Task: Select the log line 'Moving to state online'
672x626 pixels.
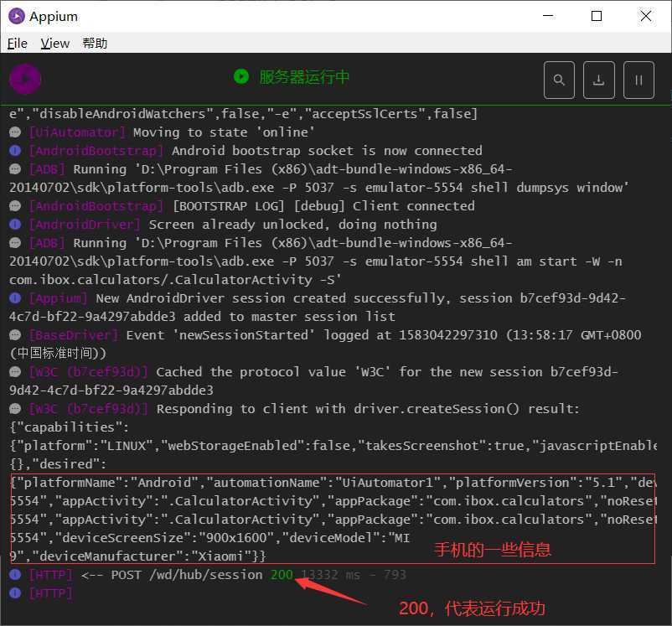Action: (224, 132)
